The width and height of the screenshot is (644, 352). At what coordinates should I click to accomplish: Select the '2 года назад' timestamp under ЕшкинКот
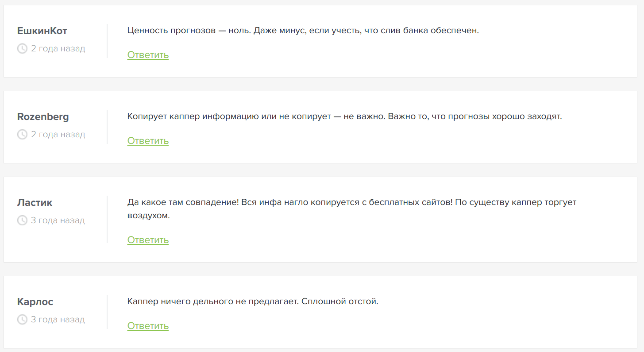click(x=57, y=48)
